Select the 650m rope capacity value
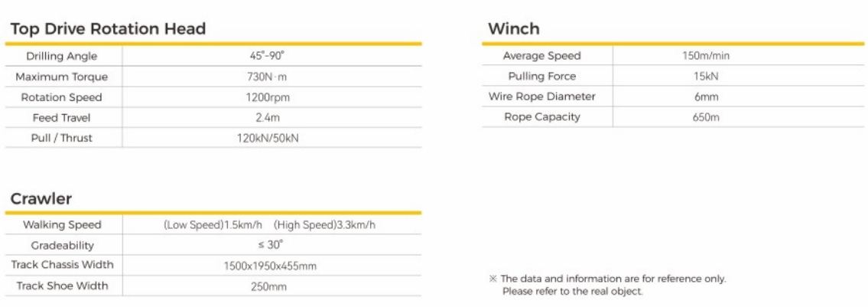 pyautogui.click(x=701, y=117)
